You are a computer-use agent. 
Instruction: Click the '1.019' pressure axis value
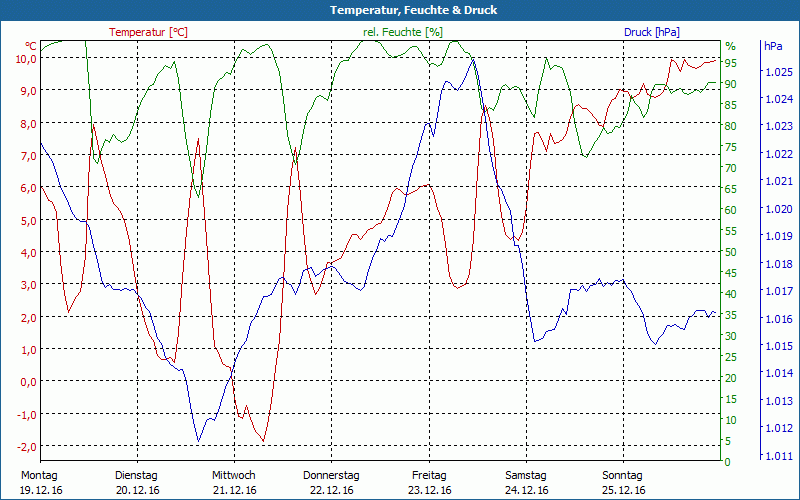pos(780,236)
